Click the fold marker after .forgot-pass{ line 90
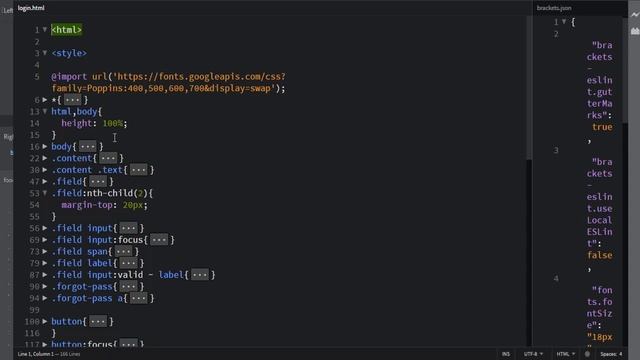Image resolution: width=640 pixels, height=360 pixels. pos(129,287)
